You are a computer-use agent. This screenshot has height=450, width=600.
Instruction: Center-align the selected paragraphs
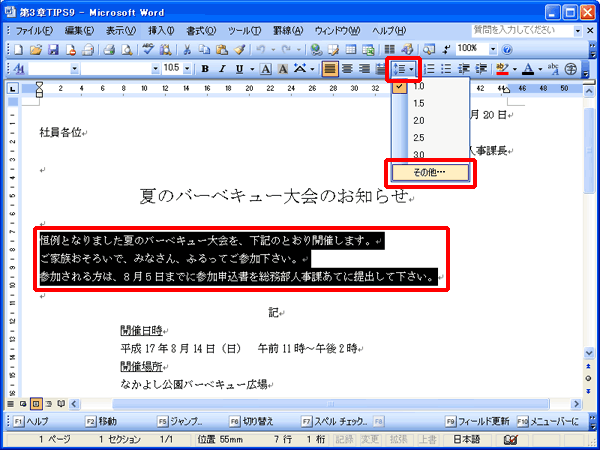(347, 69)
